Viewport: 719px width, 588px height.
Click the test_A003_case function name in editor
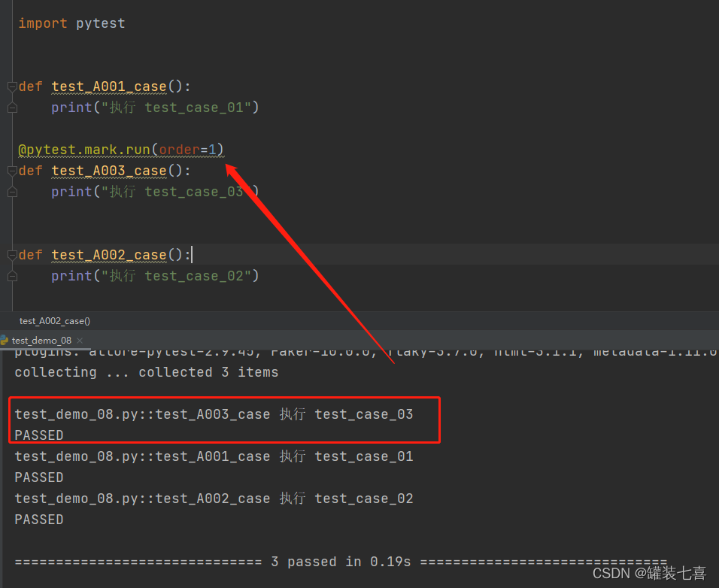pyautogui.click(x=109, y=171)
